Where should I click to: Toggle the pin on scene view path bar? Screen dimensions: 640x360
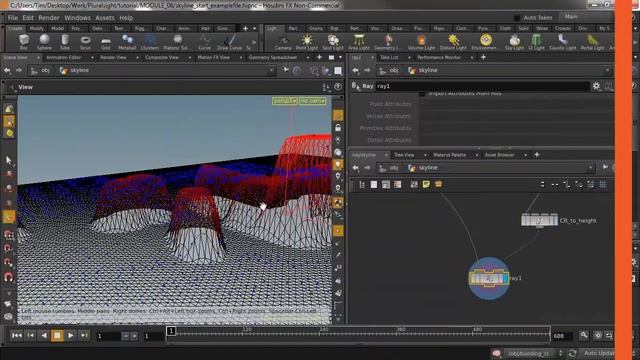(286, 70)
